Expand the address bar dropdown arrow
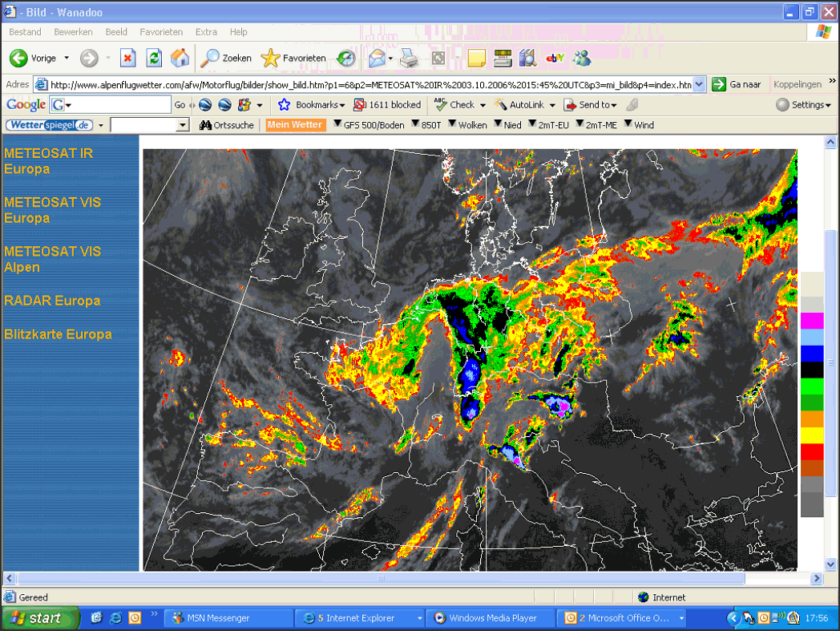 click(x=699, y=85)
